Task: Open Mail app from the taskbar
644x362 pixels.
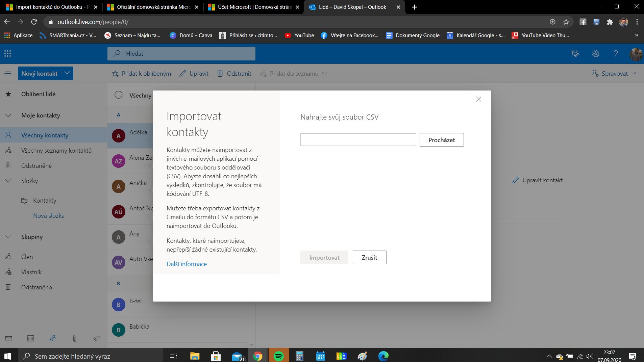Action: (238, 356)
